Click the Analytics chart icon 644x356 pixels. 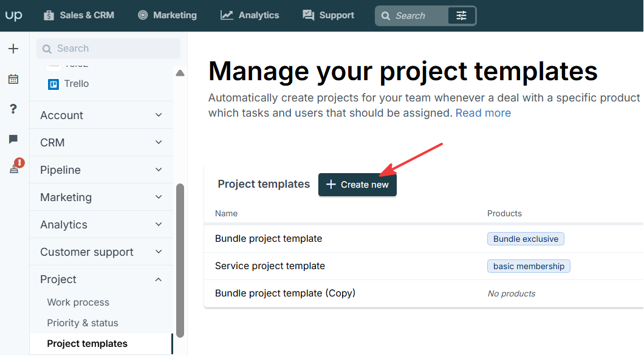coord(227,15)
